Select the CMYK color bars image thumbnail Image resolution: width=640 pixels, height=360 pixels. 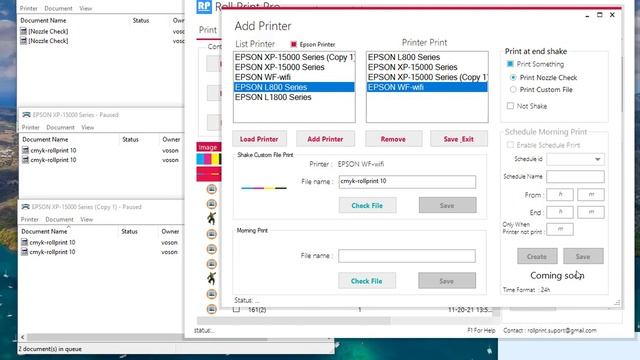pos(209,159)
